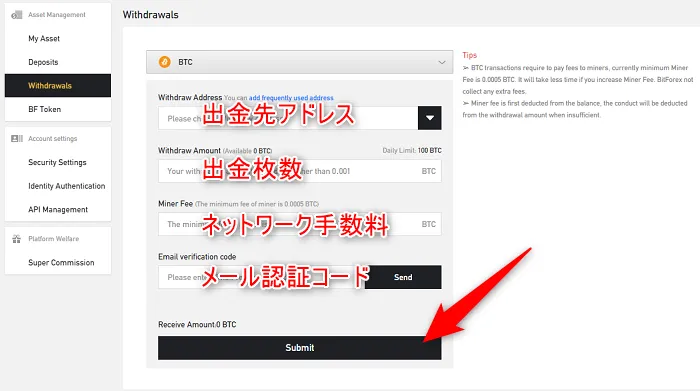
Task: Click the withdraw amount field
Action: coord(300,171)
